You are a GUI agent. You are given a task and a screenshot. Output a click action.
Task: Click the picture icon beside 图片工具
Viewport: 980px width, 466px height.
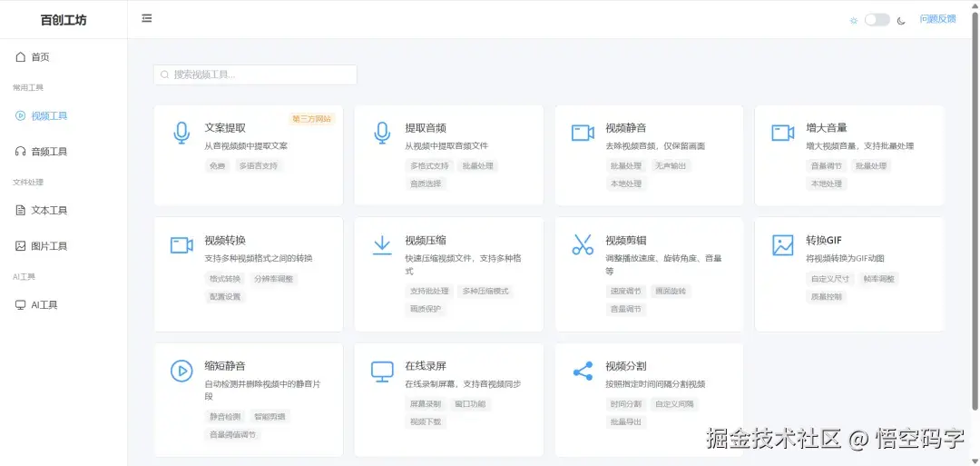pos(21,246)
